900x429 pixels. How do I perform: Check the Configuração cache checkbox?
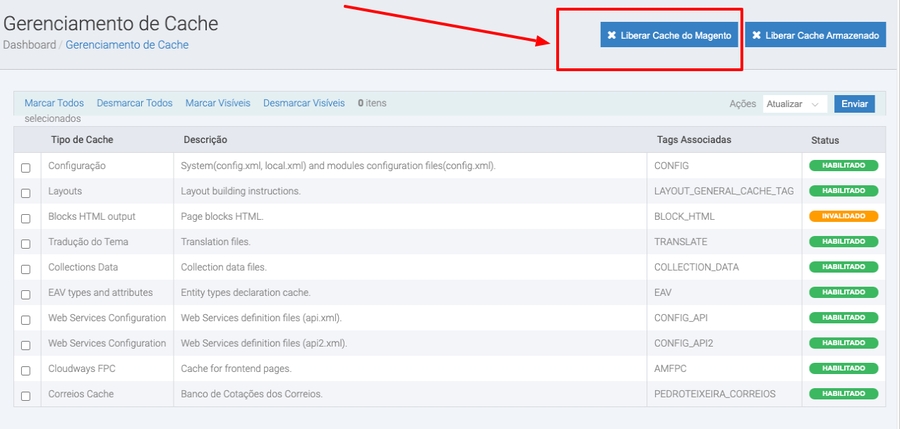click(26, 167)
